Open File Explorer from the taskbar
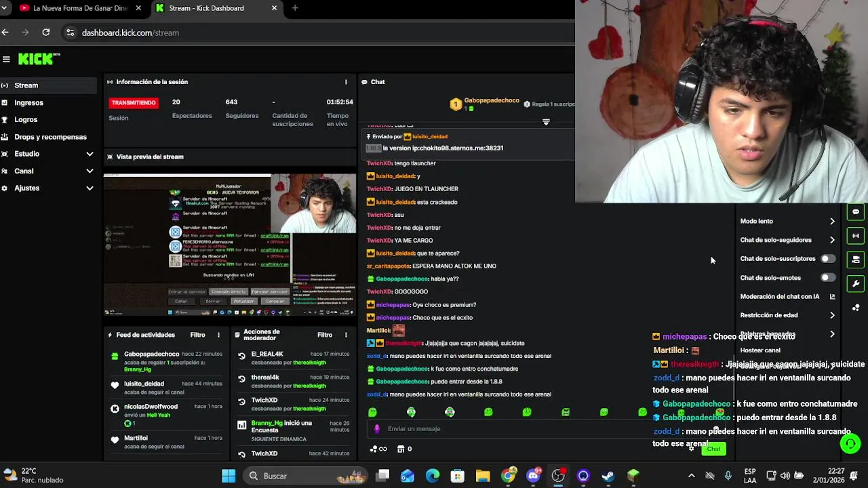868x488 pixels. point(483,476)
